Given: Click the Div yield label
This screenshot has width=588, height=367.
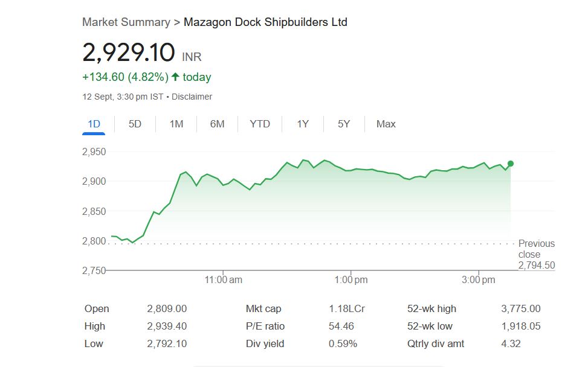Looking at the screenshot, I should tap(265, 344).
